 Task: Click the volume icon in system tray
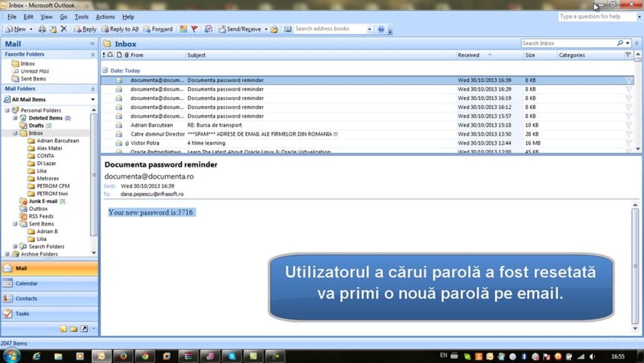coord(591,356)
